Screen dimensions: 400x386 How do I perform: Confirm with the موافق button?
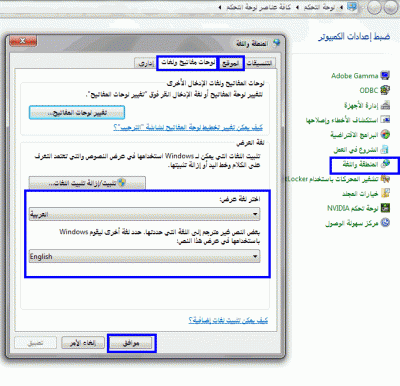131,343
